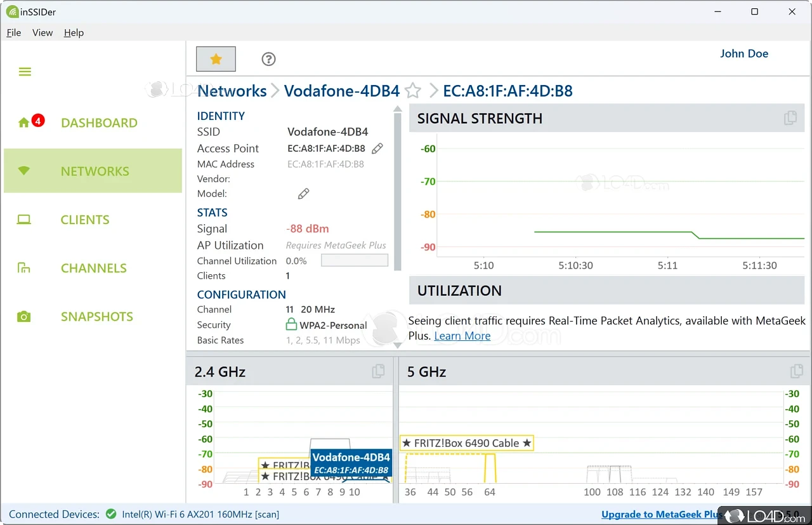Click the Snapshots camera icon
This screenshot has width=812, height=525.
pyautogui.click(x=24, y=316)
